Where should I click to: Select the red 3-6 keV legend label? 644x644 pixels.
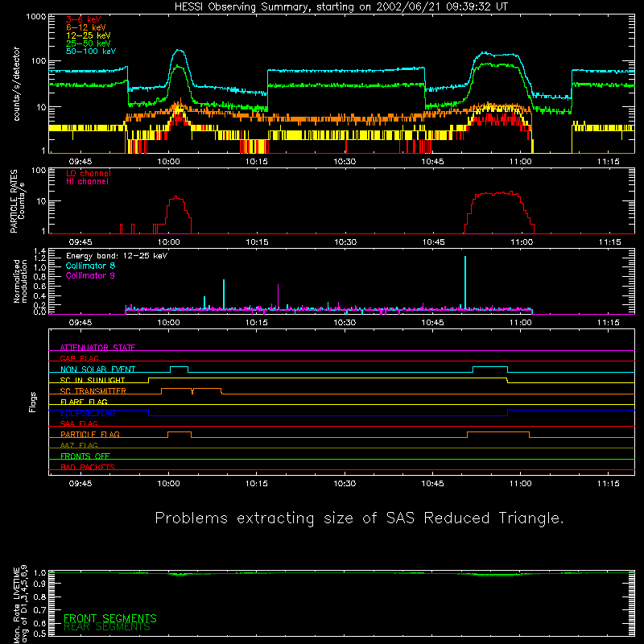click(x=84, y=19)
